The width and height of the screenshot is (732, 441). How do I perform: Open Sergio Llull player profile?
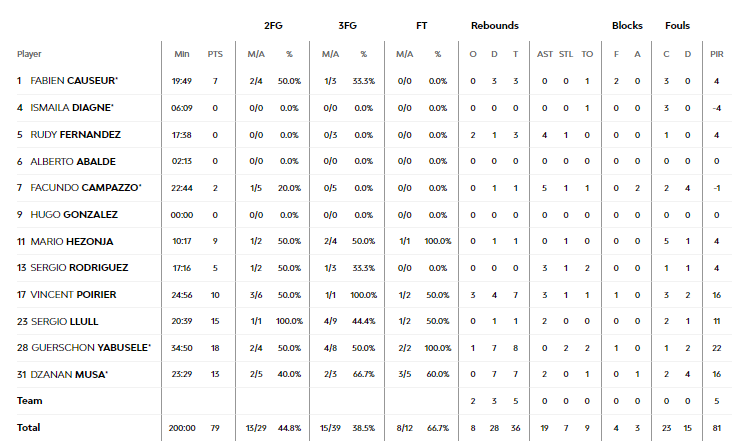(64, 322)
